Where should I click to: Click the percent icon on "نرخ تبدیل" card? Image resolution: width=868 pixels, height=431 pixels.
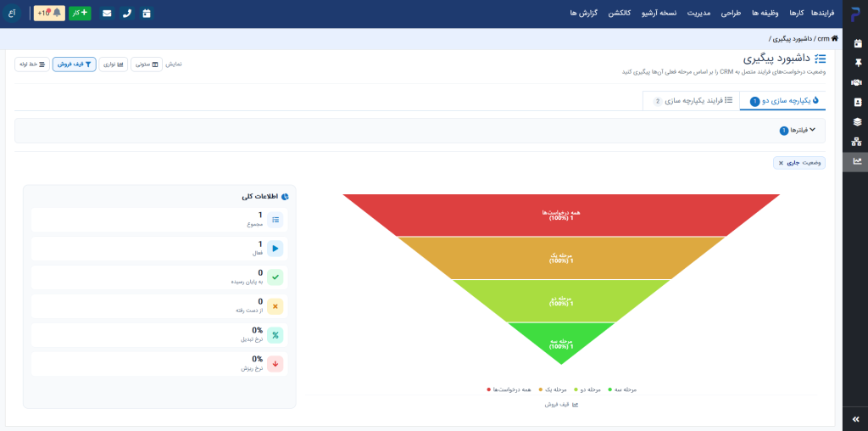coord(275,335)
